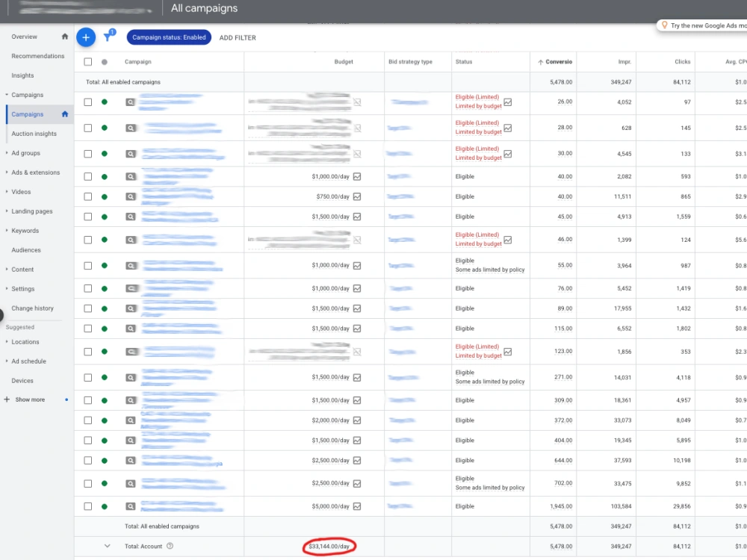Expand Ad groups in the sidebar

point(7,153)
